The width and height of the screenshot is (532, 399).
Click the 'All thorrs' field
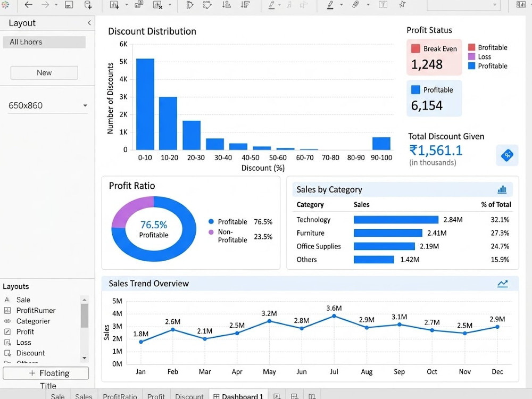coord(44,42)
